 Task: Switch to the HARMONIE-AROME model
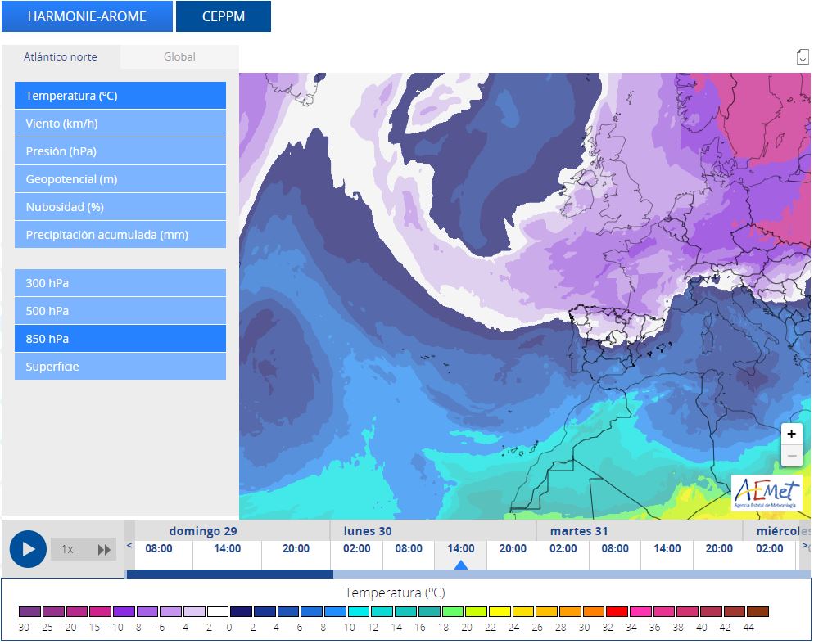(x=87, y=16)
